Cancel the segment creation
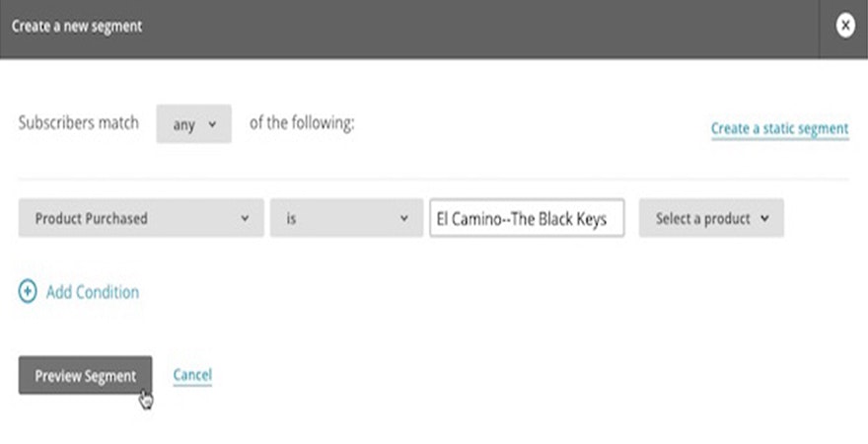The height and width of the screenshot is (444, 868). pyautogui.click(x=192, y=375)
